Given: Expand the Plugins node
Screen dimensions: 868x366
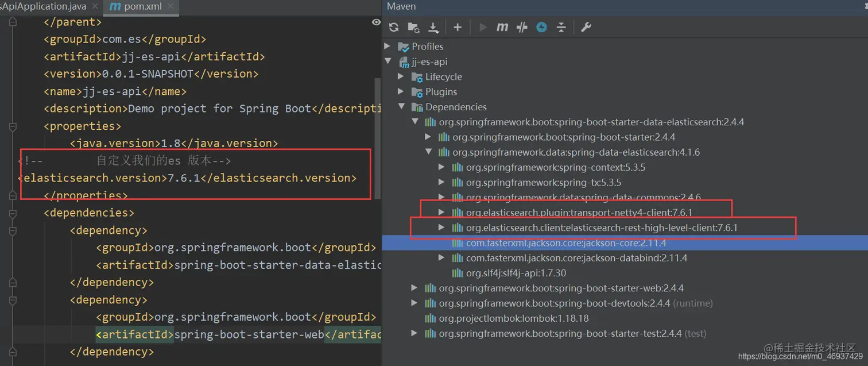Looking at the screenshot, I should click(x=401, y=92).
